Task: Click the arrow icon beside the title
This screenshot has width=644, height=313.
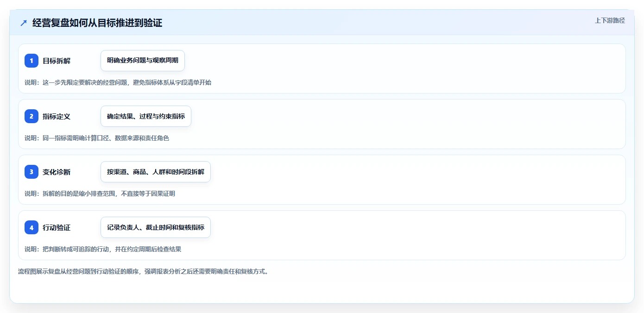Action: pyautogui.click(x=24, y=23)
